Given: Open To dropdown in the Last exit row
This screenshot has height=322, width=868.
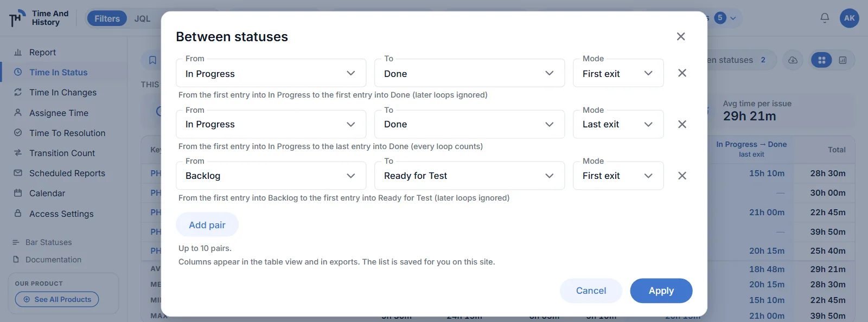Looking at the screenshot, I should pos(469,124).
